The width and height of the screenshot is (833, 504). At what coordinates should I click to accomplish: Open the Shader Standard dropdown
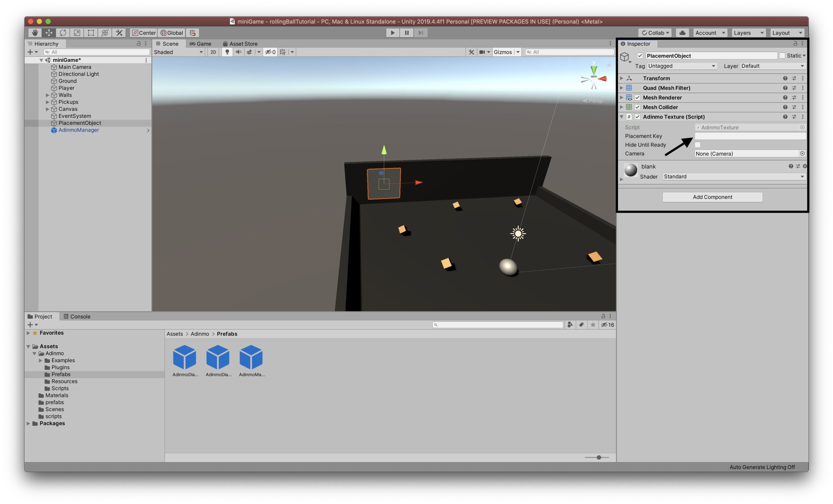734,177
